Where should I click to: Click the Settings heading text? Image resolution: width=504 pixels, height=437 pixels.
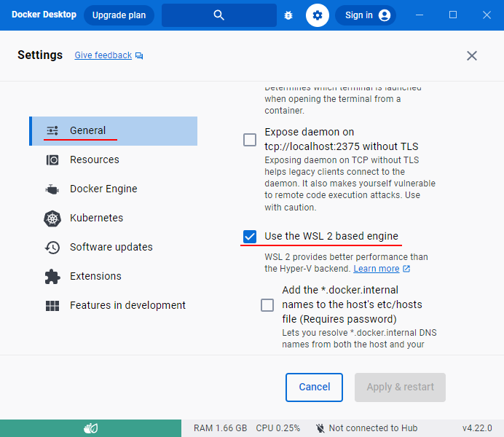pos(40,55)
